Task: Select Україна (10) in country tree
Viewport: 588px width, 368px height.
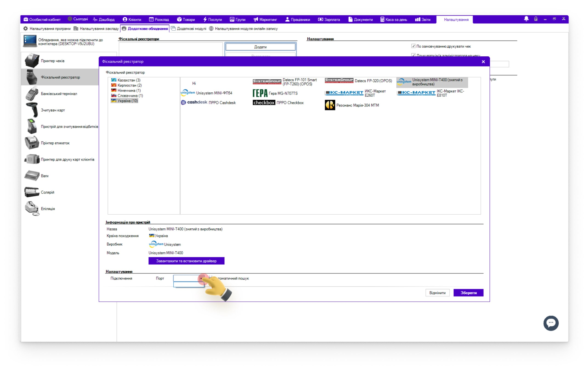Action: (x=124, y=101)
